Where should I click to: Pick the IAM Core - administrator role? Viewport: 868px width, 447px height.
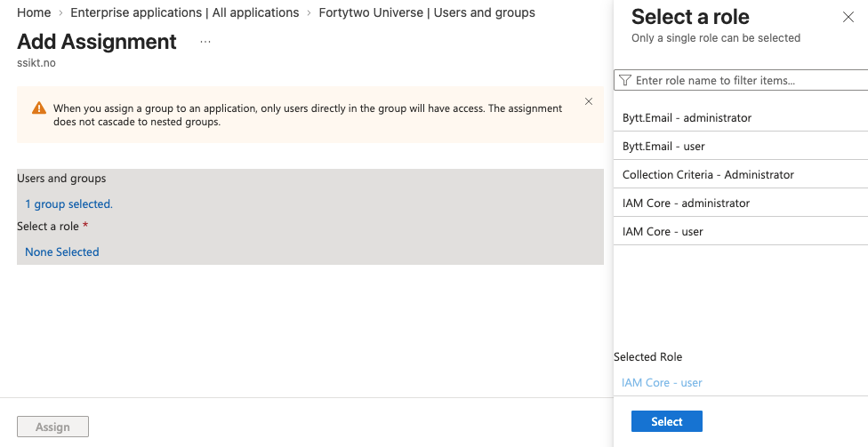(x=741, y=203)
